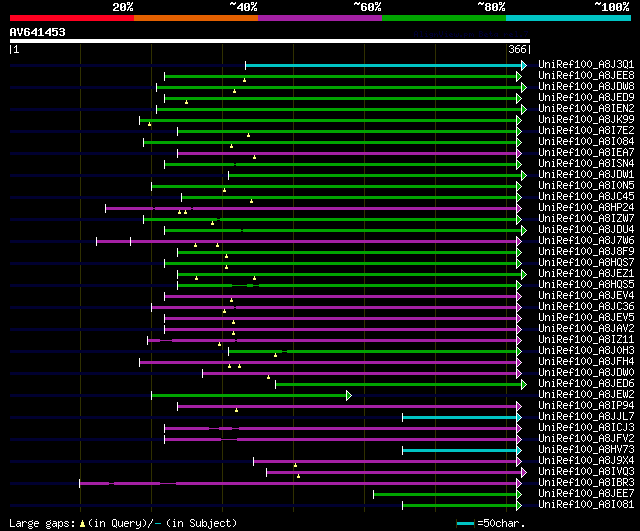The width and height of the screenshot is (640, 531).
Task: Select the UniRef100_A8IVQ3 label
Action: pos(586,472)
